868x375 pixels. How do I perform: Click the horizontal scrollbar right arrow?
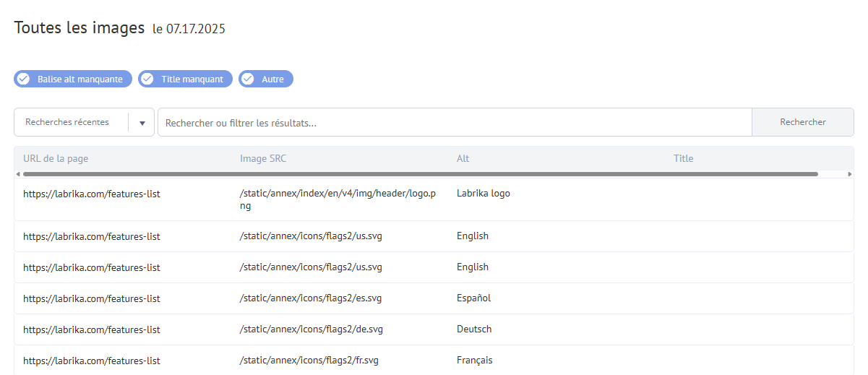(x=850, y=174)
